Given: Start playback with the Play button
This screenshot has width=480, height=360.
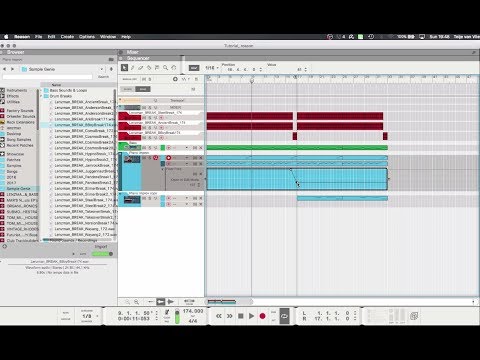Looking at the screenshot, I should click(252, 316).
